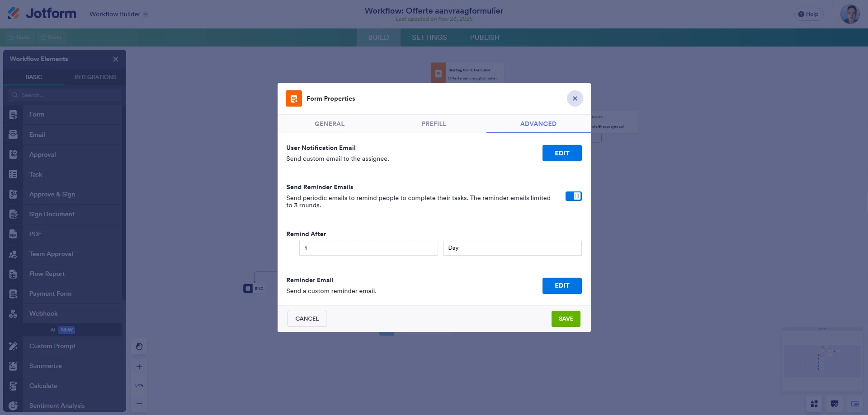The height and width of the screenshot is (415, 868).
Task: Select the hand pan tool
Action: [x=139, y=346]
